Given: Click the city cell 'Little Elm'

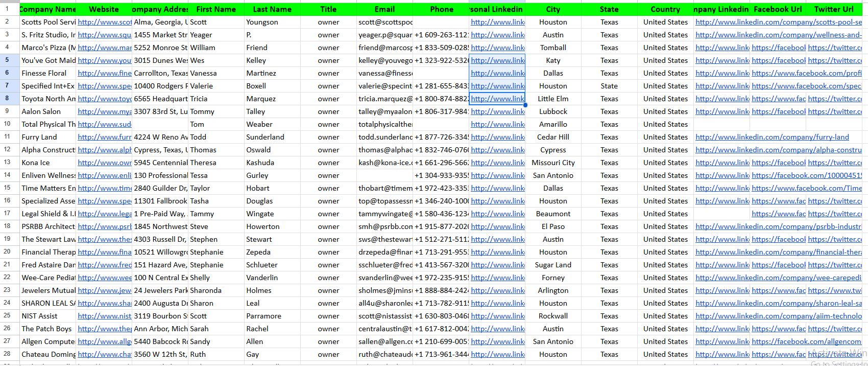Looking at the screenshot, I should [553, 99].
